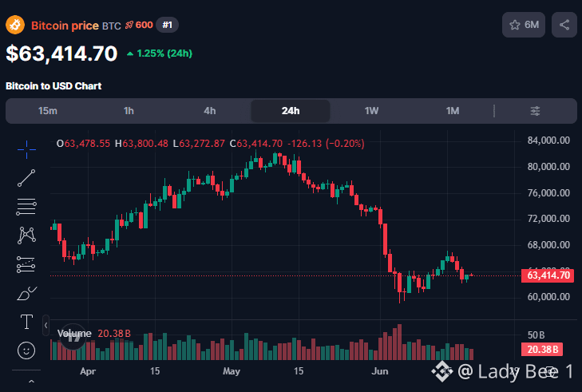
Task: Click the #1 rank badge
Action: point(167,25)
